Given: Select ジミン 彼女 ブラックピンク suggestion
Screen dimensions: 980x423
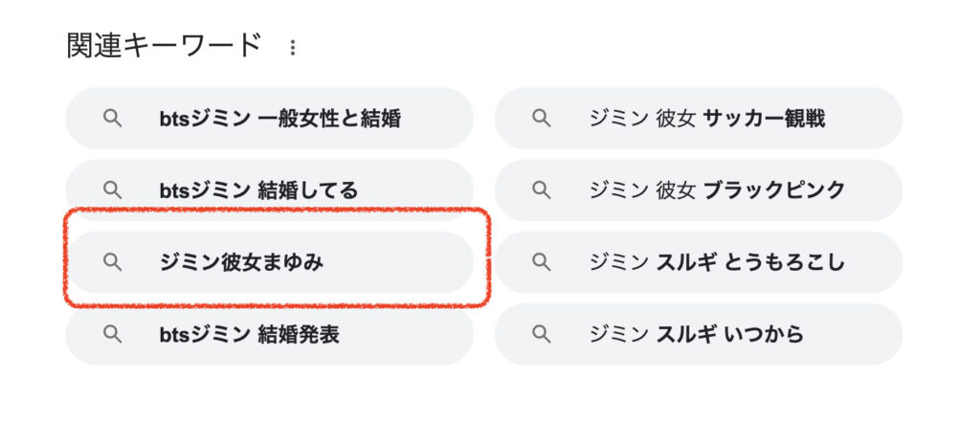Looking at the screenshot, I should 718,190.
